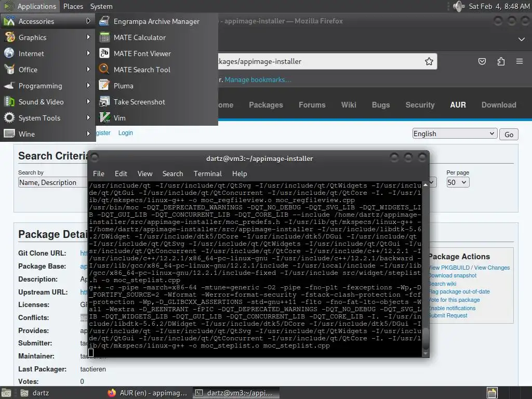Screen dimensions: 532x399
Task: Open MATE Font Viewer
Action: tap(156, 54)
